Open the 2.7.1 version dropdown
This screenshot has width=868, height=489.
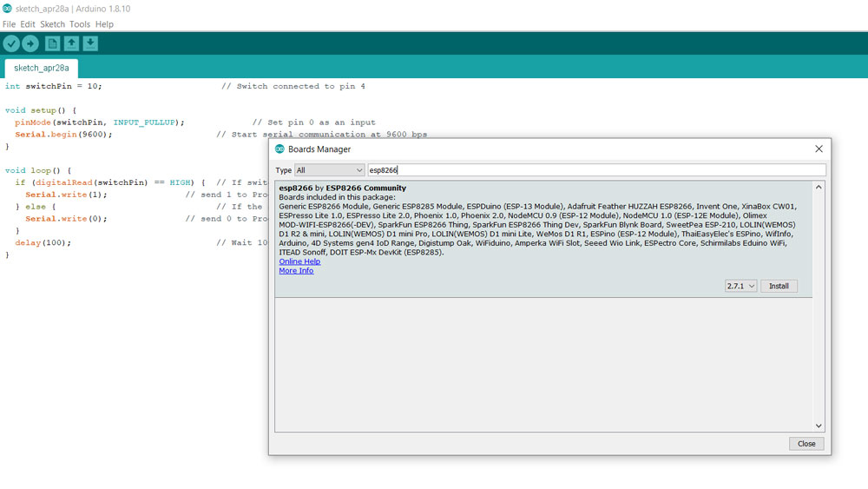[x=740, y=287]
